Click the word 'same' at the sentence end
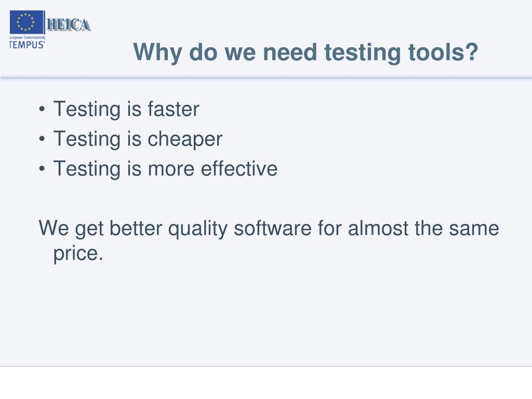Screen dimensions: 532x399 [474, 229]
